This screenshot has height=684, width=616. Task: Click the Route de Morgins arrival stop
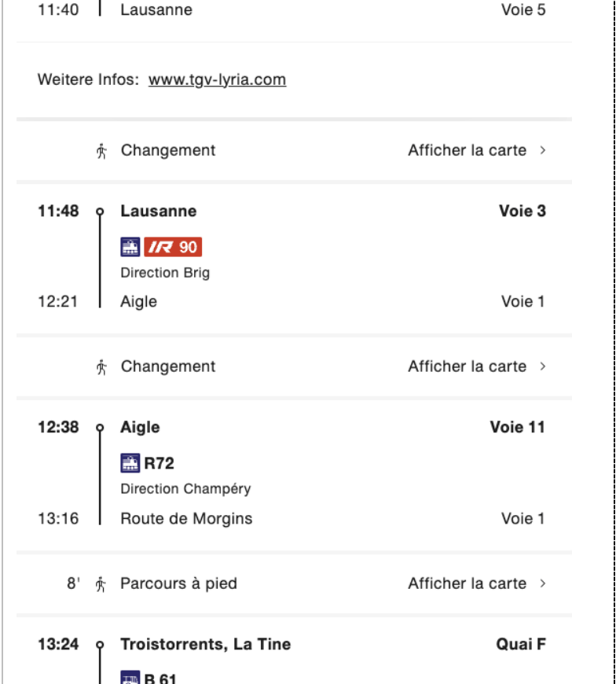[x=186, y=519]
